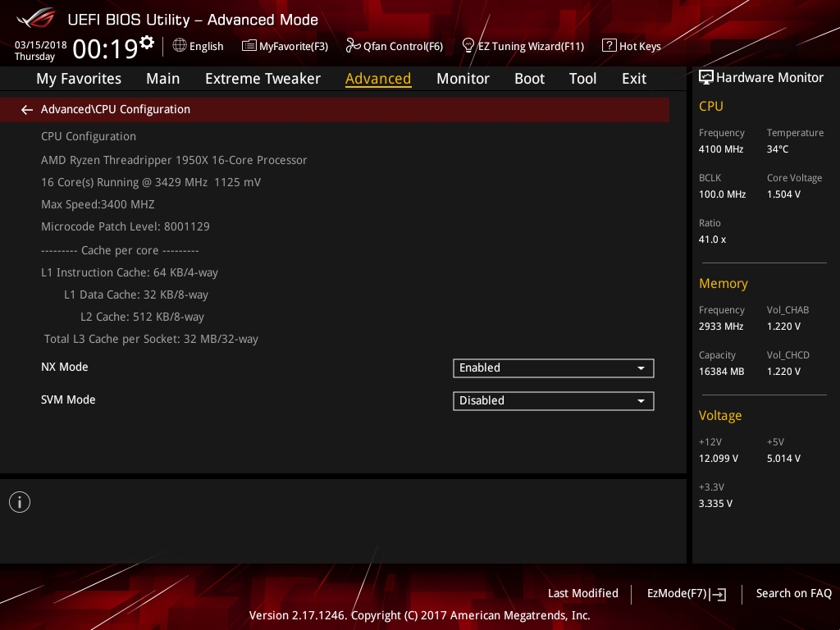Click the Advanced\CPU Configuration breadcrumb text

(x=115, y=109)
